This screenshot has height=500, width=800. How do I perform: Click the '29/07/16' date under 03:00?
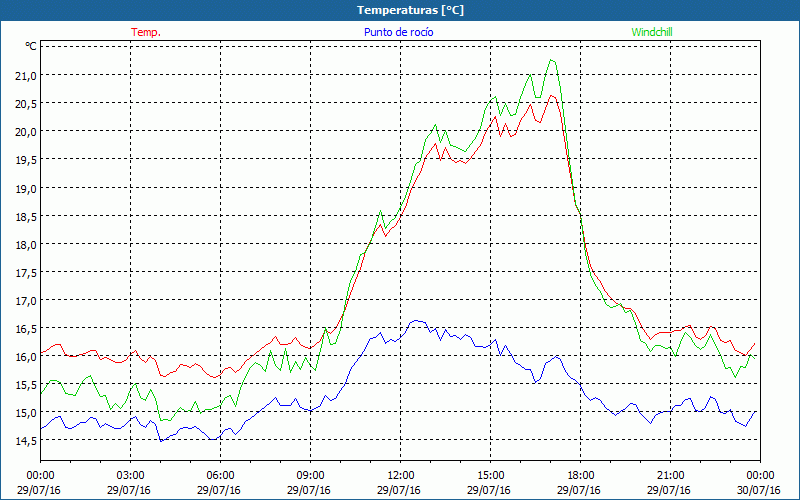(x=129, y=490)
